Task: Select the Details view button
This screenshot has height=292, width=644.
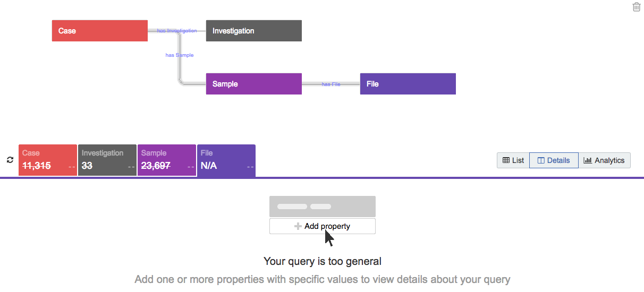Action: [x=554, y=160]
